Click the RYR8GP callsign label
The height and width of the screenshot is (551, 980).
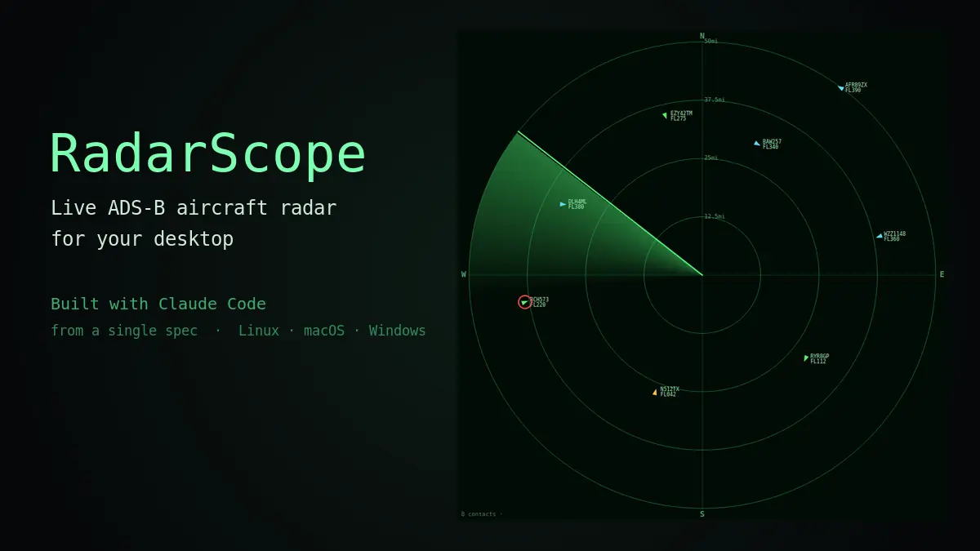click(819, 356)
